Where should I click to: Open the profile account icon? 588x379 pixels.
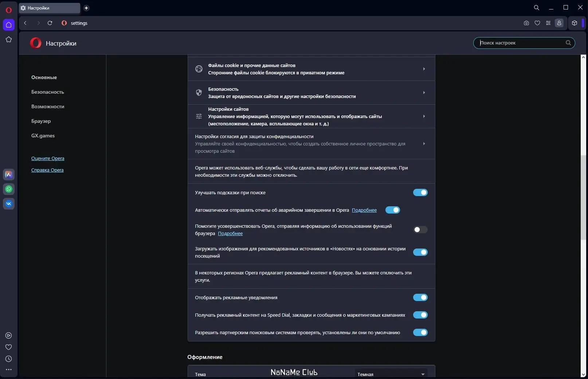[559, 23]
